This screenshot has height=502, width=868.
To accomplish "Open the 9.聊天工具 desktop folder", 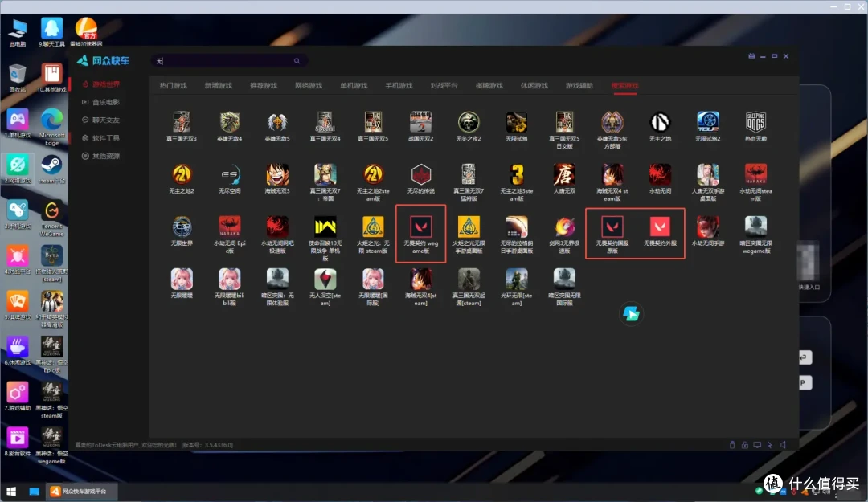I will coord(51,32).
